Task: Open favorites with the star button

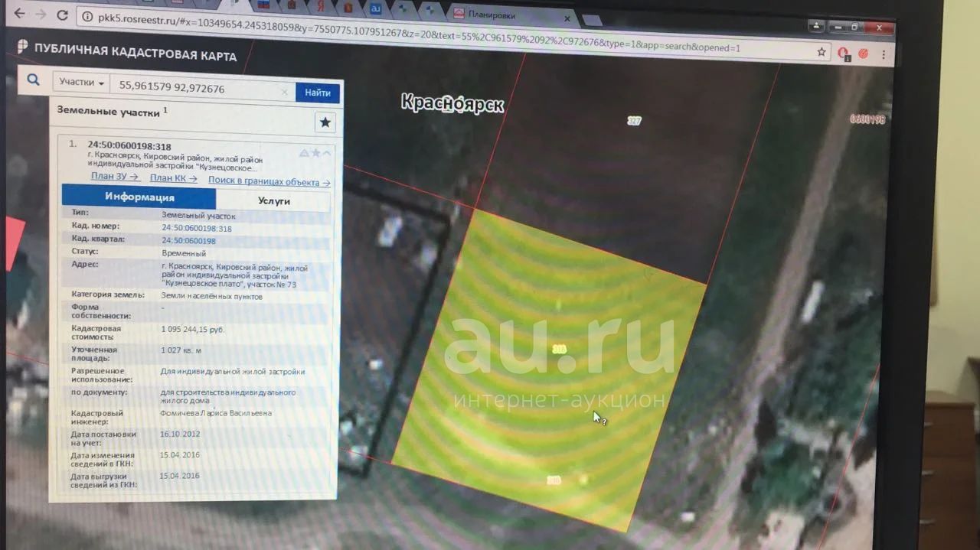Action: pos(325,122)
